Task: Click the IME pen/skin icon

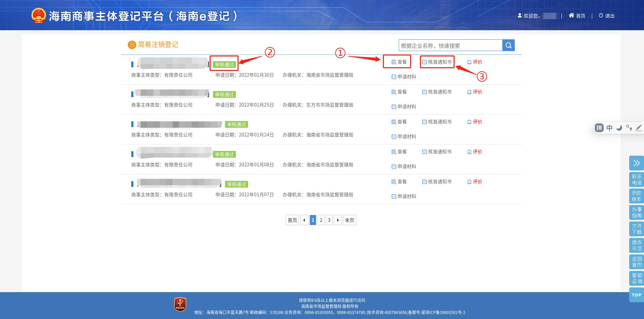Action: [639, 128]
